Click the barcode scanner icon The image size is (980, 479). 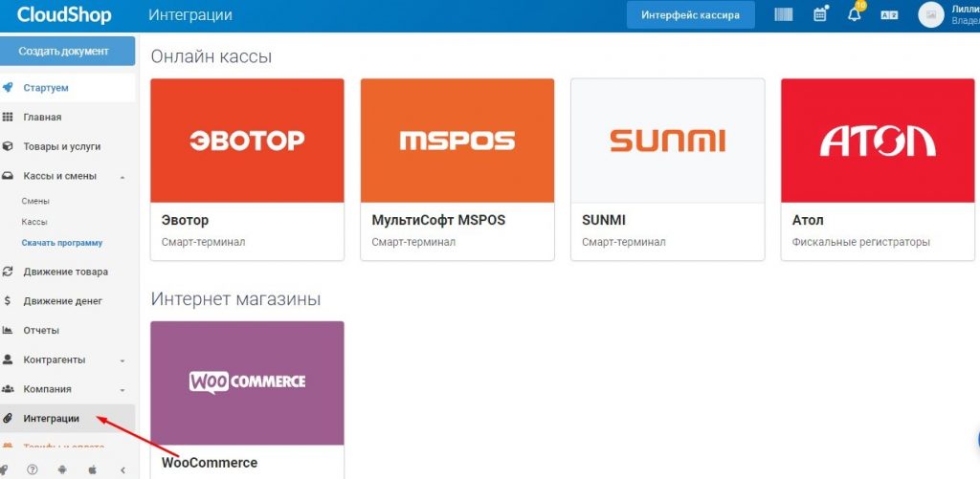coord(783,14)
